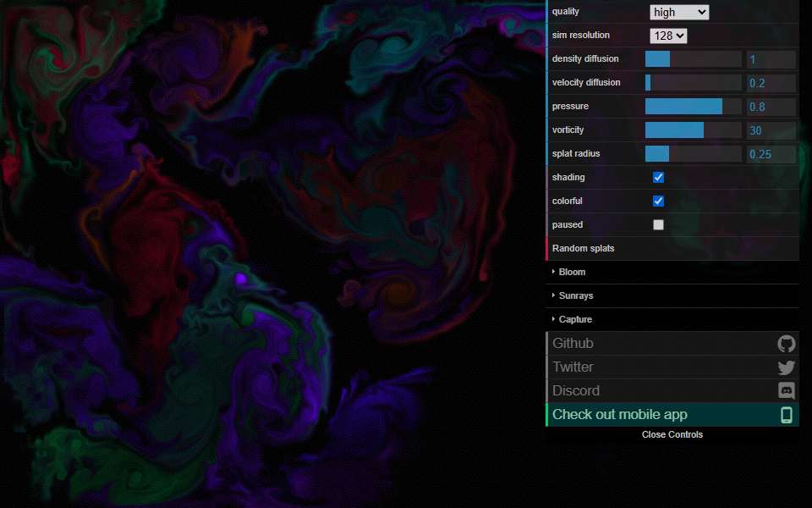Click the splat radius label
This screenshot has width=812, height=508.
[x=576, y=154]
